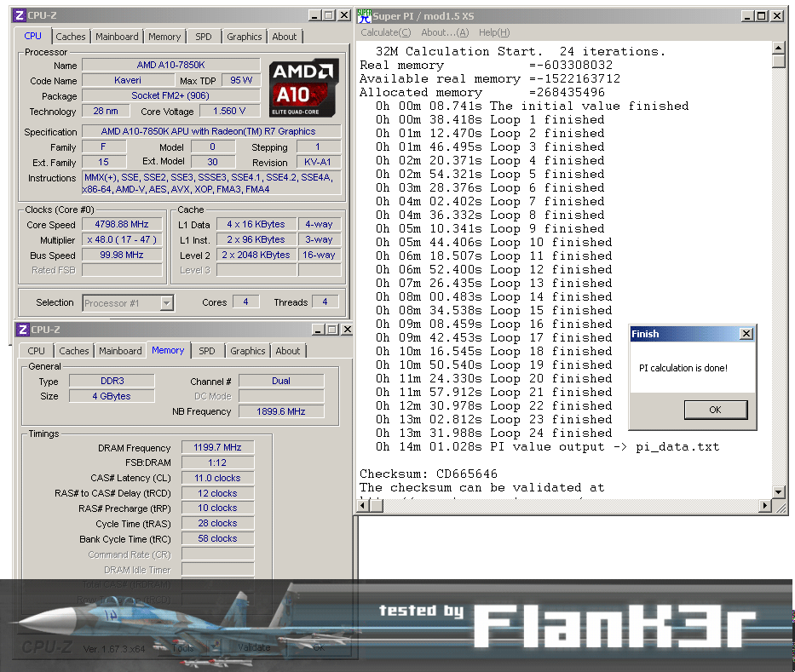
Task: Click the Package value Socket FM2+ (906)
Action: (171, 95)
